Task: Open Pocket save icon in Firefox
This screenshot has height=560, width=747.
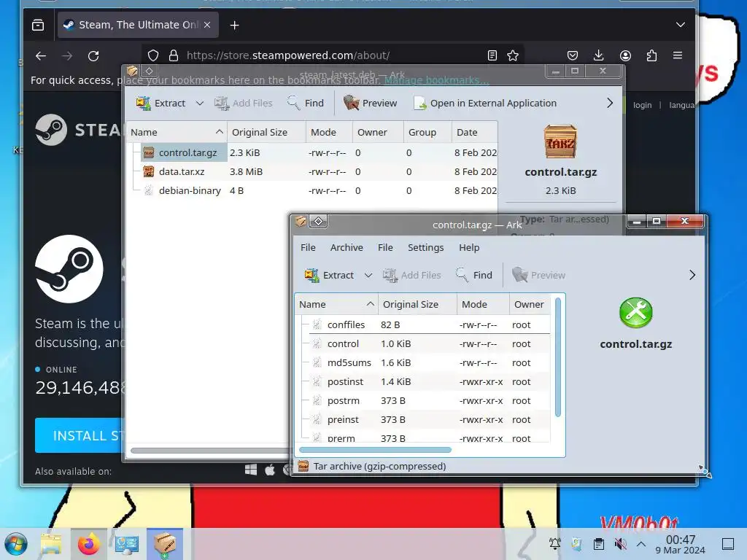Action: click(573, 55)
